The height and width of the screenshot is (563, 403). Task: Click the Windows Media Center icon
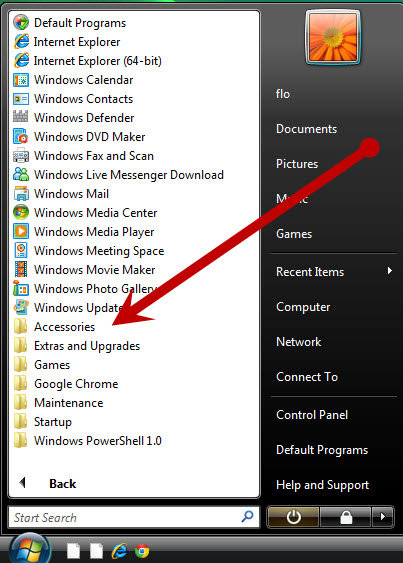pos(21,213)
